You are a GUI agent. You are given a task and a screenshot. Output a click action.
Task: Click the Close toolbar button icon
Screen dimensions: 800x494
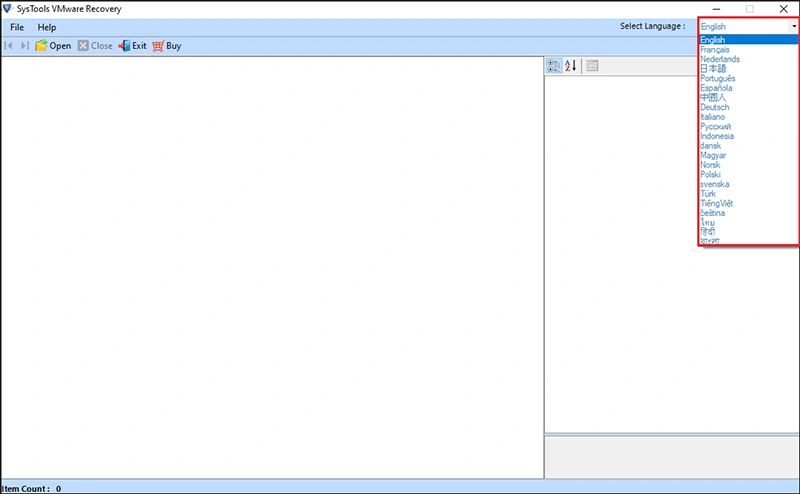point(83,46)
